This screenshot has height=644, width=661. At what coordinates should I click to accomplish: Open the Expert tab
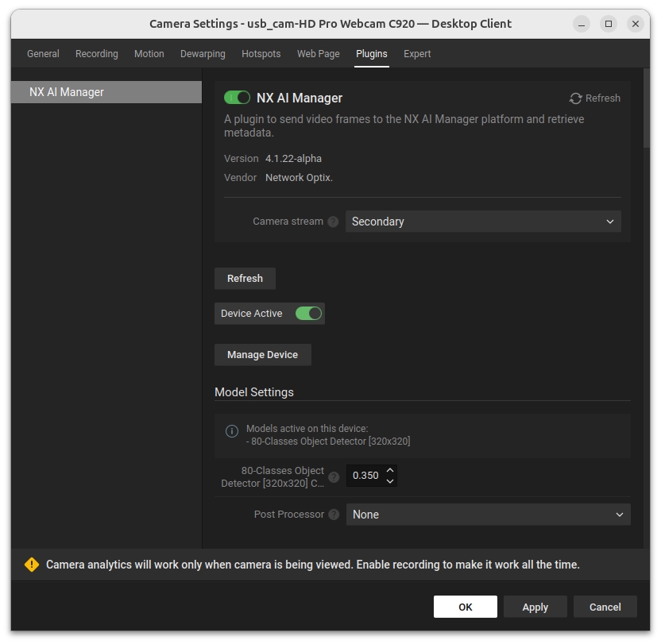click(417, 54)
